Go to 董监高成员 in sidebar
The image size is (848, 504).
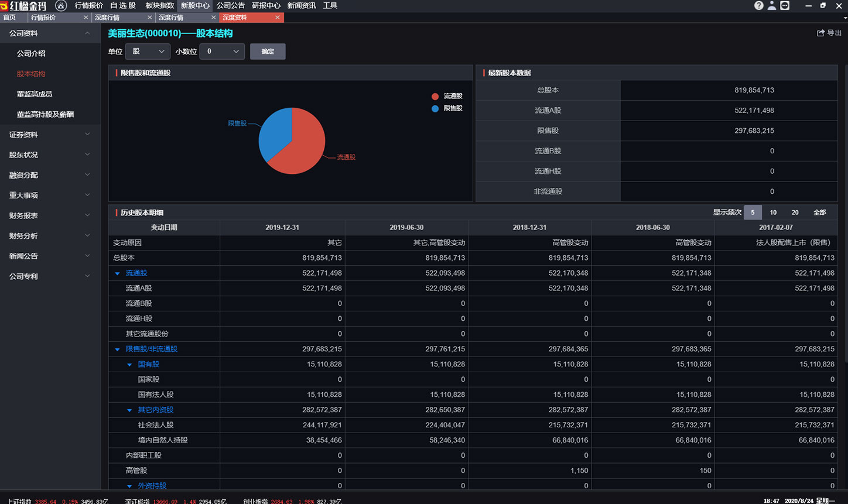coord(35,94)
